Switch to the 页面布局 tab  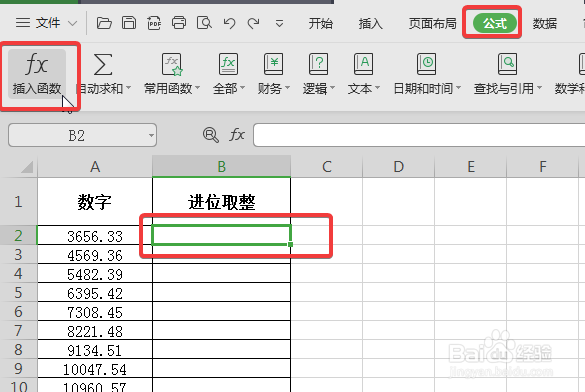(x=432, y=23)
